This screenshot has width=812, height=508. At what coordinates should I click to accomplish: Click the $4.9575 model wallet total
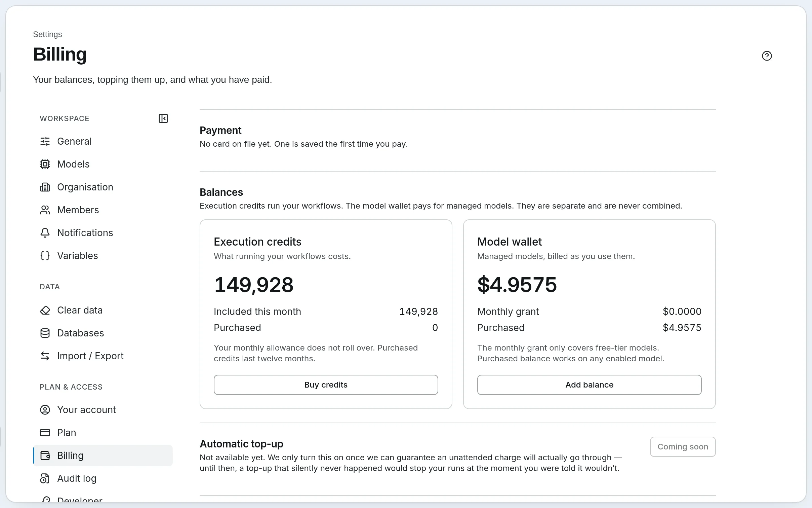(x=517, y=285)
